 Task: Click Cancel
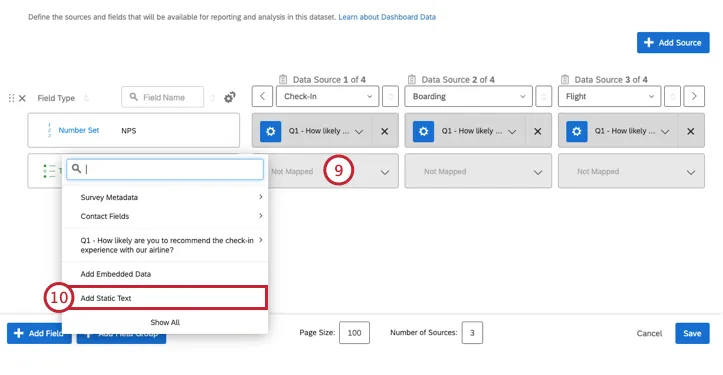point(649,333)
